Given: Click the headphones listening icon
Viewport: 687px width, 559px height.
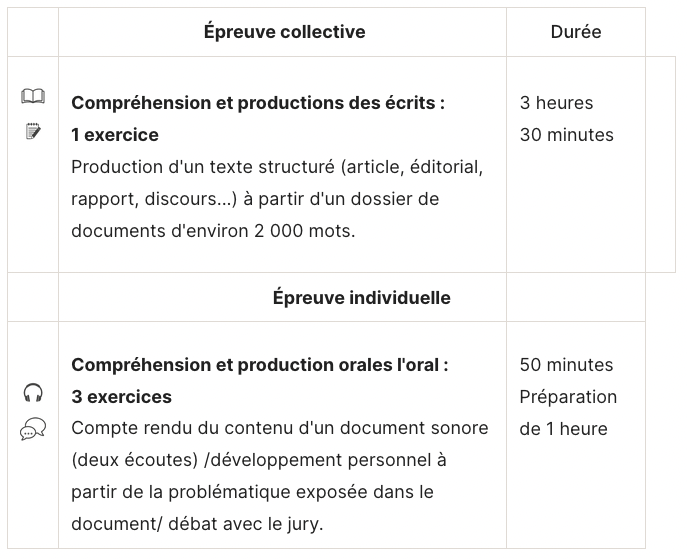Looking at the screenshot, I should click(33, 393).
